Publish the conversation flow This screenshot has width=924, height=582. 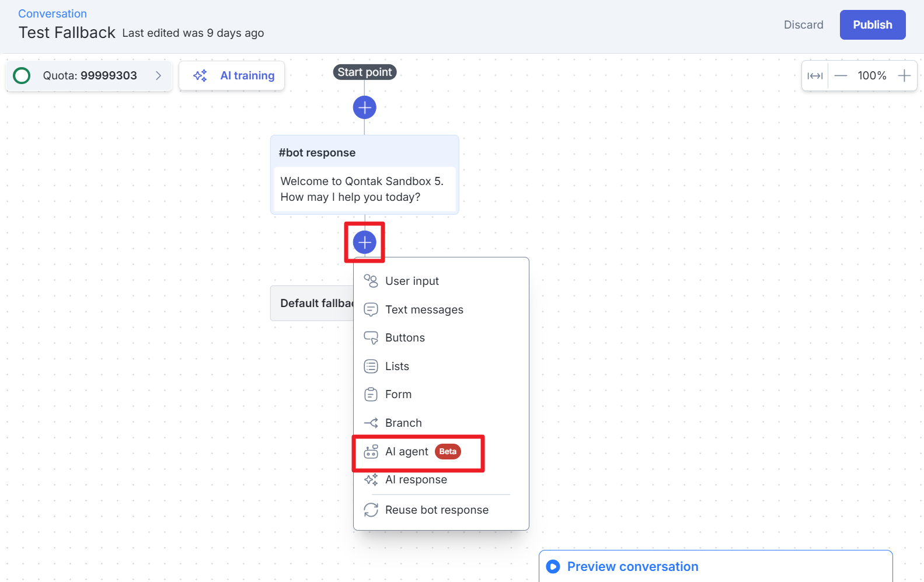pos(872,25)
